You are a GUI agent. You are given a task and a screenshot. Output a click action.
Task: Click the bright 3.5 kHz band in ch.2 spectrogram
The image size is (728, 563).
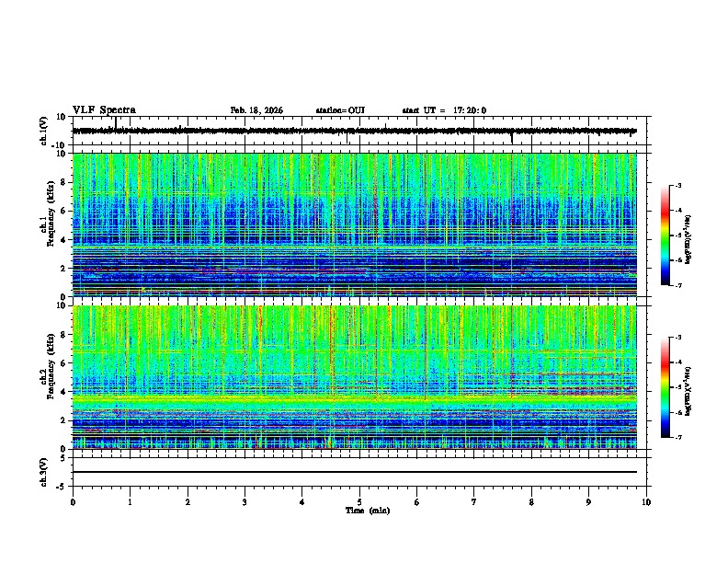point(355,398)
